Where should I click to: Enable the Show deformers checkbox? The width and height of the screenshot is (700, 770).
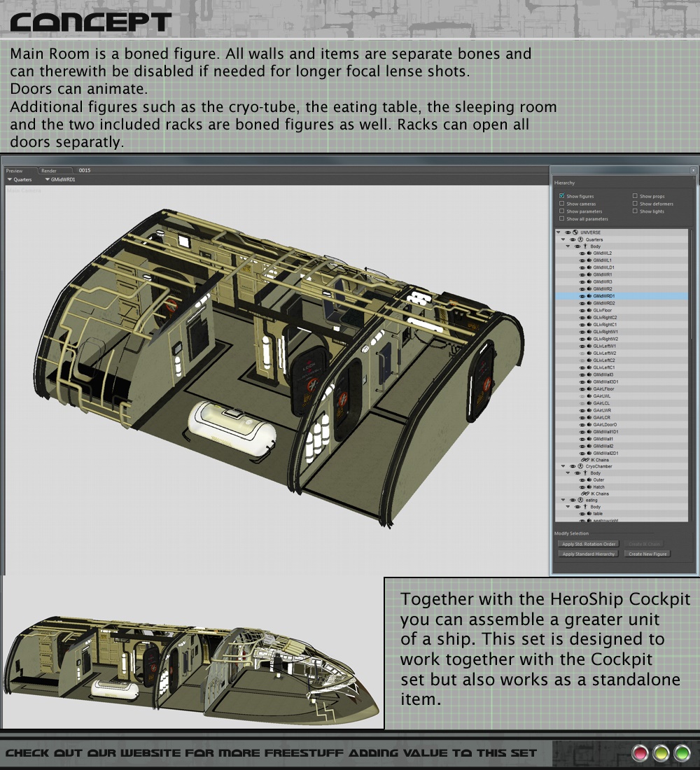(x=635, y=203)
